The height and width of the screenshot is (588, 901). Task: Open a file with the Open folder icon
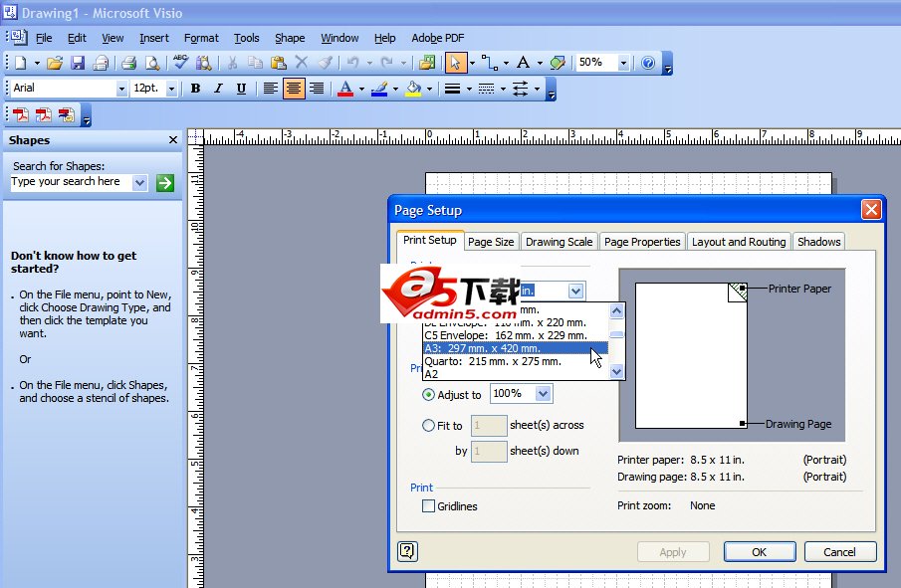point(55,63)
